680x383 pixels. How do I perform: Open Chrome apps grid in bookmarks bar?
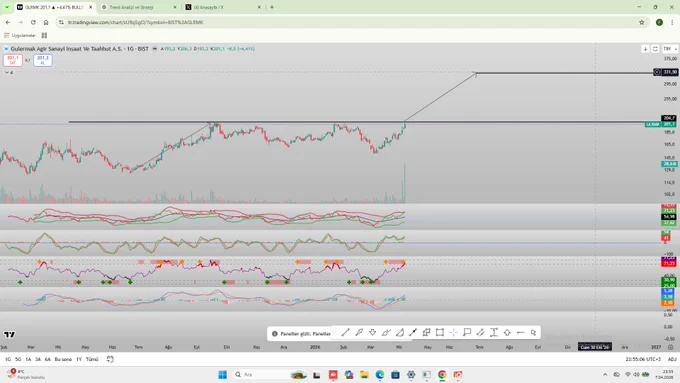(44, 35)
